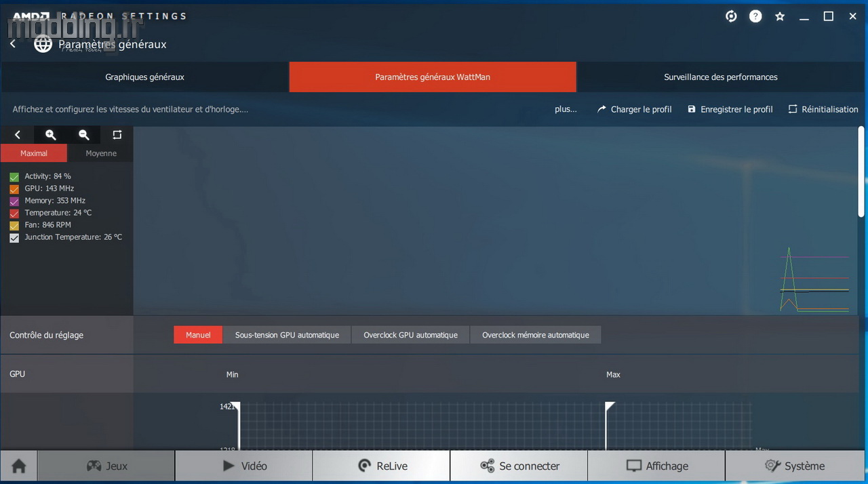Screen dimensions: 868x484
Task: Select Sous-tension GPU automatique
Action: (287, 335)
